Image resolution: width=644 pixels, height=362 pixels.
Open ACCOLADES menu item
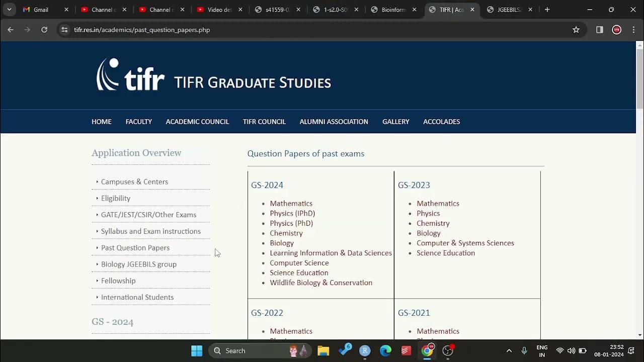442,122
